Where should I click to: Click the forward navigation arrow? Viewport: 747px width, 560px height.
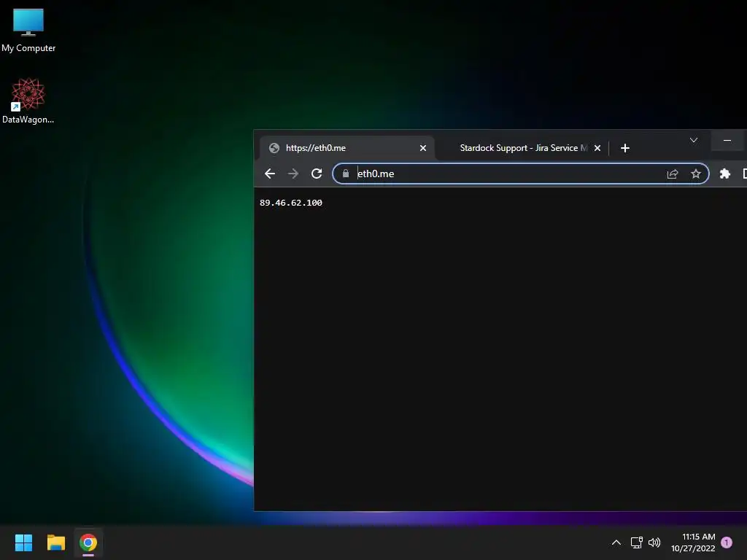(293, 174)
